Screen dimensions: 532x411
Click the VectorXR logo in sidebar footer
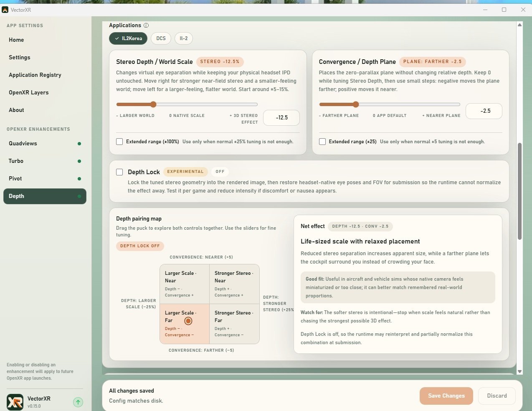click(15, 402)
